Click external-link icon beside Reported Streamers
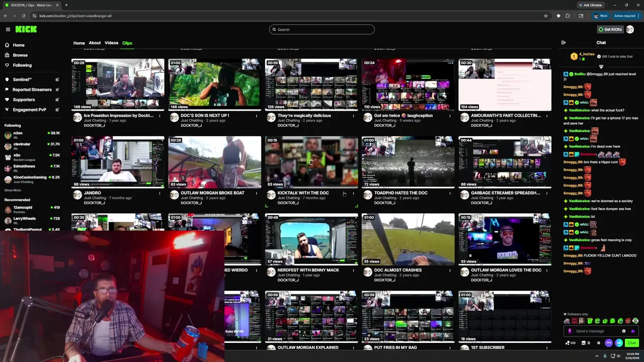 coord(57,89)
